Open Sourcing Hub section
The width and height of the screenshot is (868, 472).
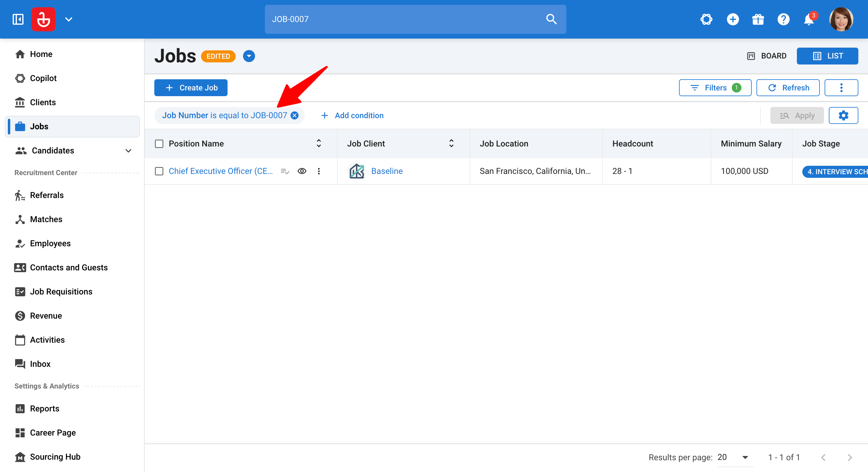[72, 457]
